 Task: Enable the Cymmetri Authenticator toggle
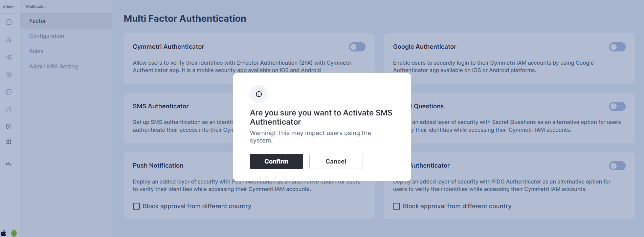357,47
